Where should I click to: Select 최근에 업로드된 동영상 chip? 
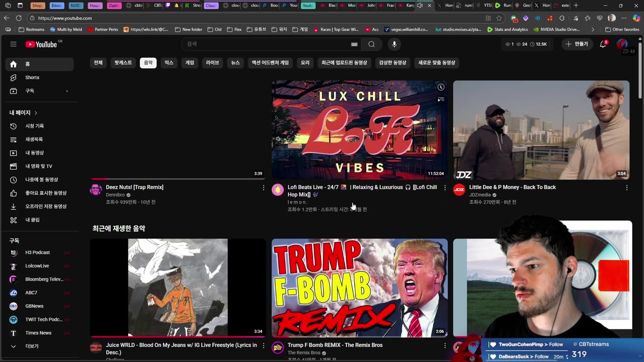click(x=344, y=63)
